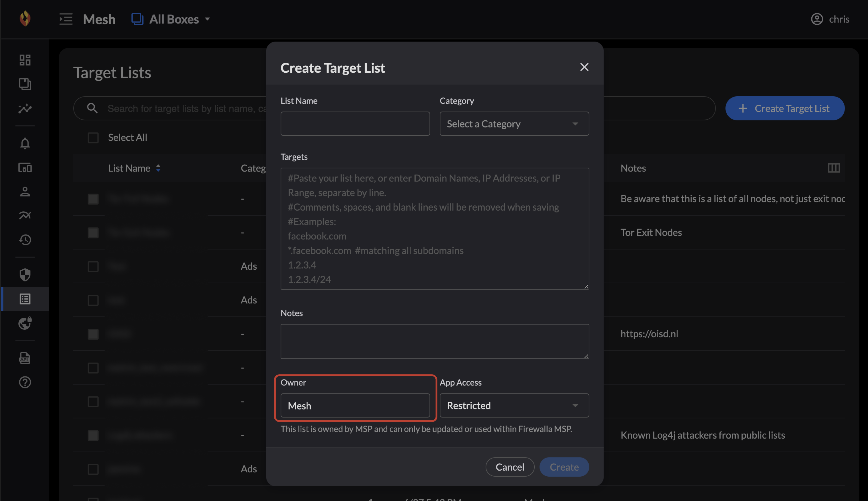Open the API document icon in the sidebar
Viewport: 868px width, 501px height.
coord(25,358)
